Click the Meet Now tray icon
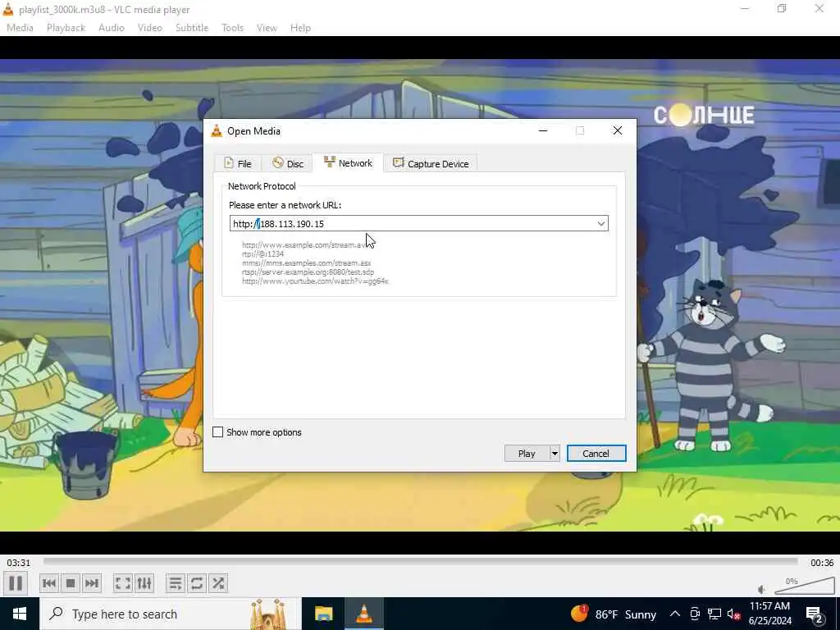Screen dimensions: 840x630 [x=695, y=614]
